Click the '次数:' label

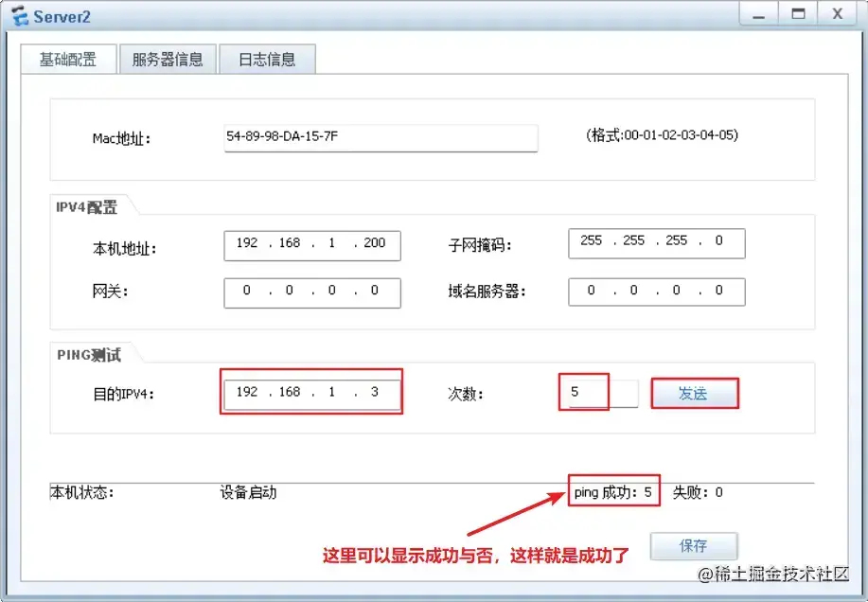pyautogui.click(x=466, y=394)
